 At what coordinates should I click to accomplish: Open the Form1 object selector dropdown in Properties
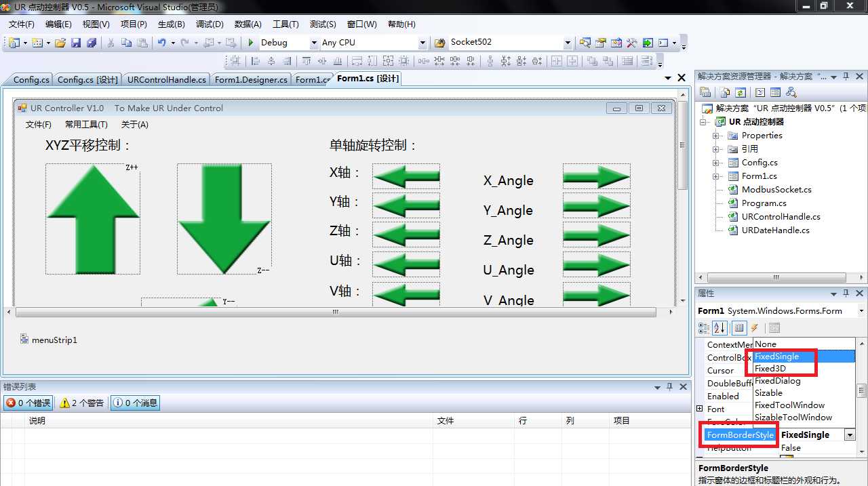pyautogui.click(x=861, y=310)
